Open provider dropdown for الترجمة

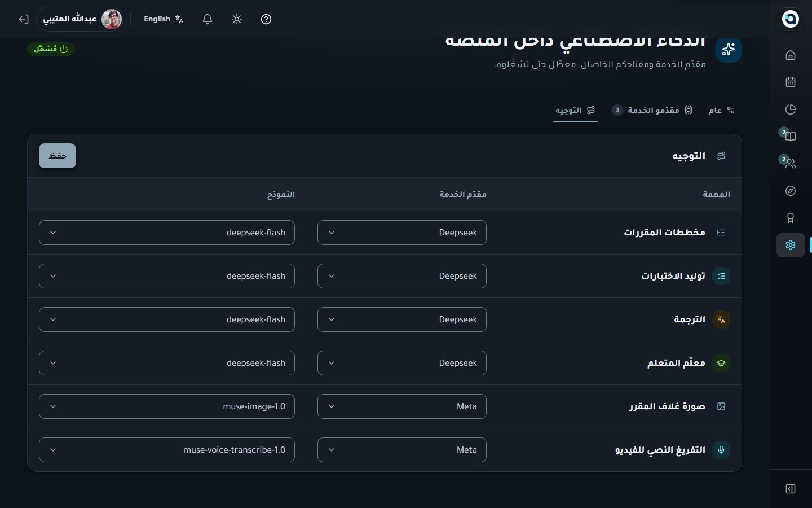pyautogui.click(x=402, y=319)
